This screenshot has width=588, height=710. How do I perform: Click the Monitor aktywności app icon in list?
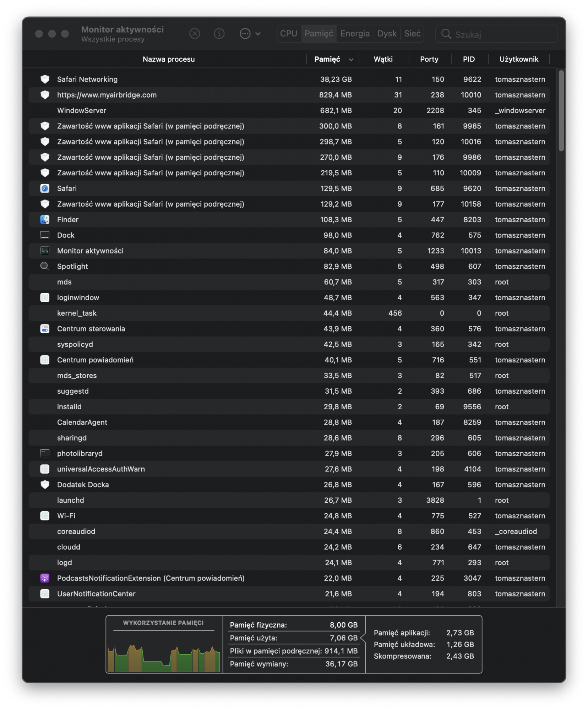pyautogui.click(x=45, y=251)
